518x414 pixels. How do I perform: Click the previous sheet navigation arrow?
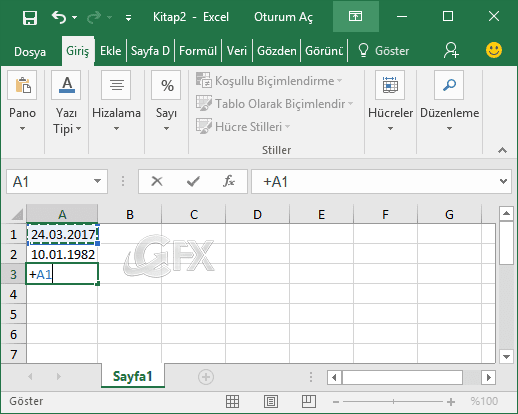tap(30, 377)
